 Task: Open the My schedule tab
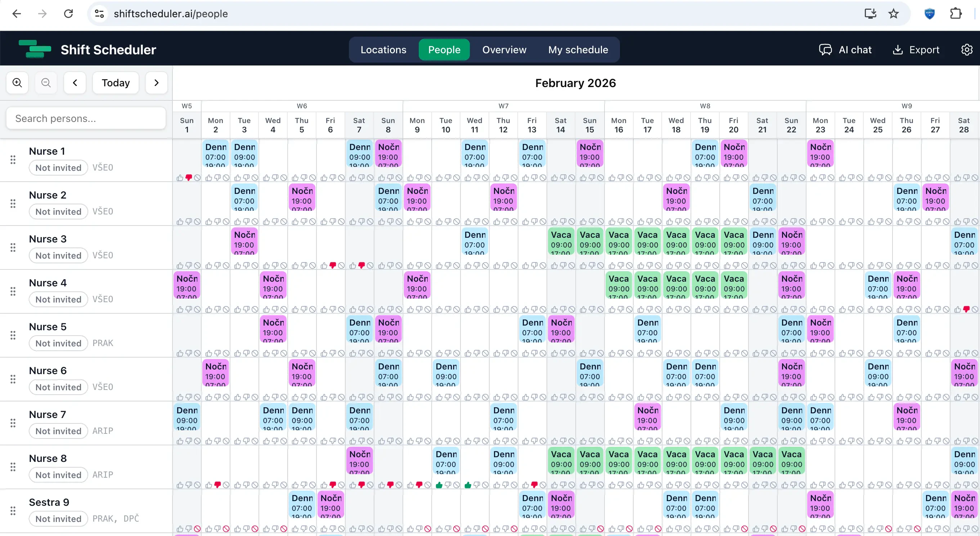pyautogui.click(x=578, y=50)
